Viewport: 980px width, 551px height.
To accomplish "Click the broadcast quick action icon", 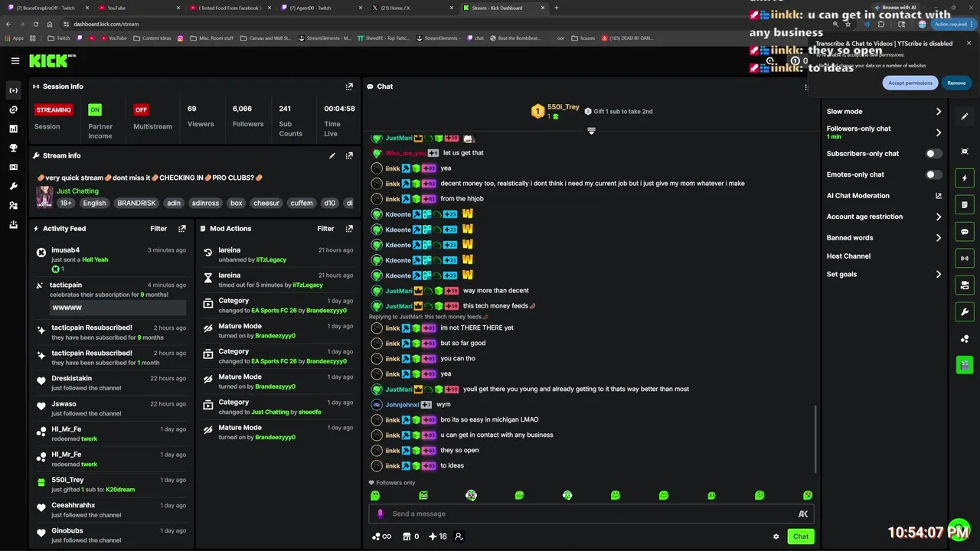I will (965, 258).
